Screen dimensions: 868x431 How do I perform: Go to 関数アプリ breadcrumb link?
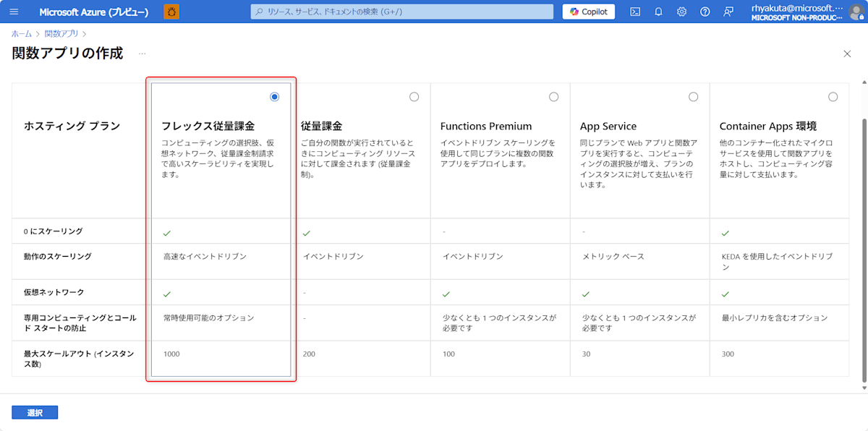(x=61, y=34)
